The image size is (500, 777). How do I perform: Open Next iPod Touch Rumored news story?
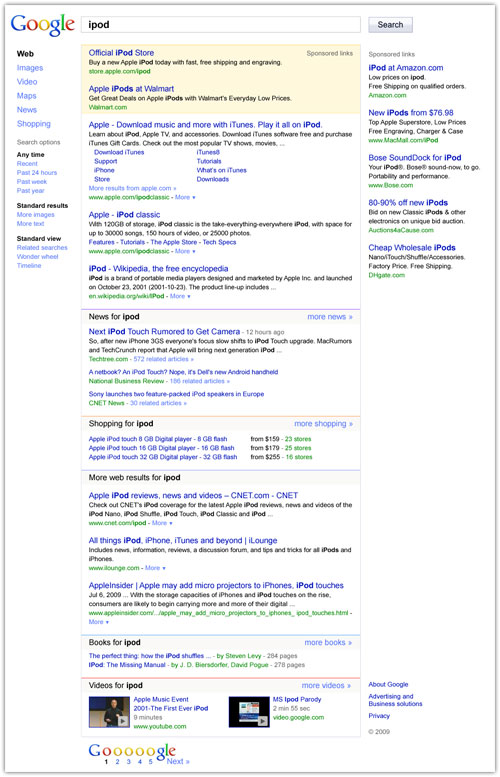click(x=165, y=332)
